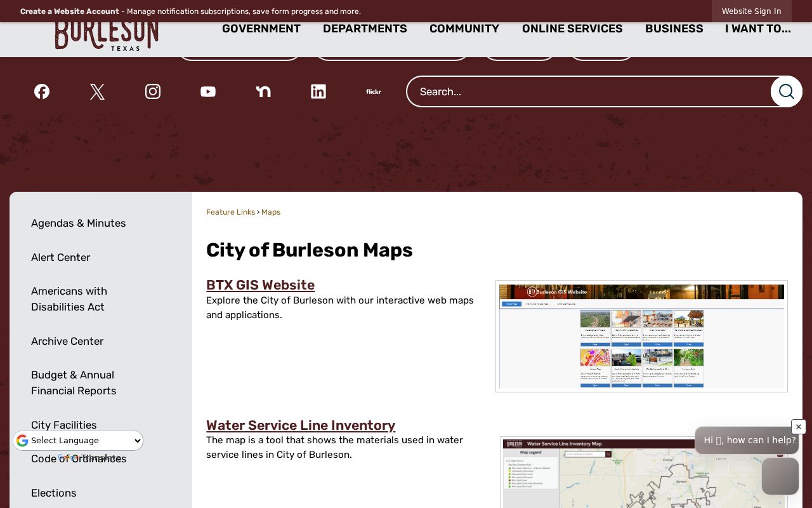Focus the Search input field
The height and width of the screenshot is (508, 812).
click(x=589, y=91)
